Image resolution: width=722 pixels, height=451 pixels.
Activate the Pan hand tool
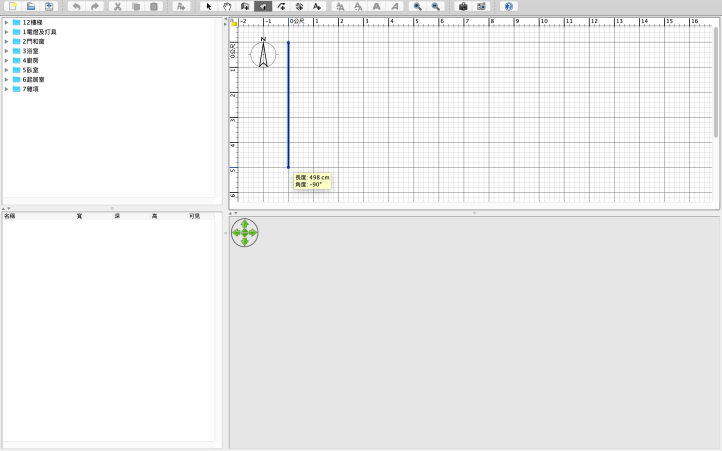227,6
